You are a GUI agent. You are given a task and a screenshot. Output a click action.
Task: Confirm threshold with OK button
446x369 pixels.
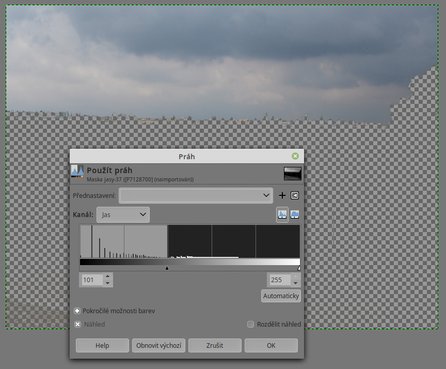tap(271, 345)
